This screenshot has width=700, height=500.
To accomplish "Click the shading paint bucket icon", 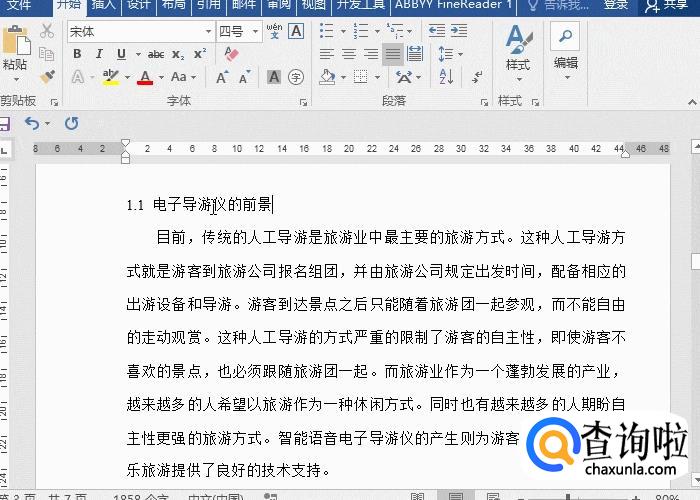I will pyautogui.click(x=327, y=77).
